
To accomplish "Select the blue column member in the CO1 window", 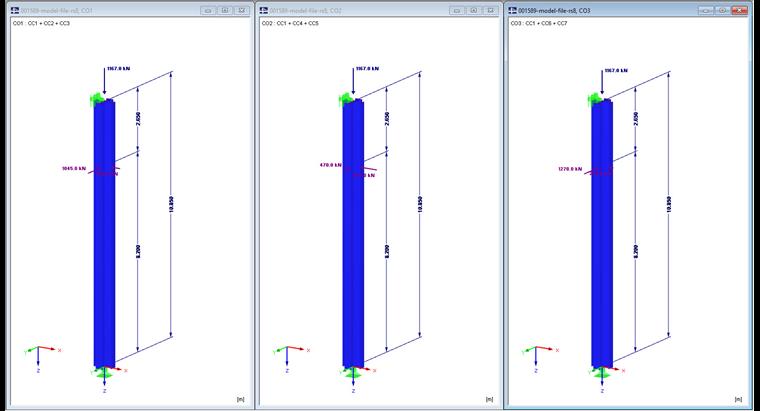I will 104,233.
